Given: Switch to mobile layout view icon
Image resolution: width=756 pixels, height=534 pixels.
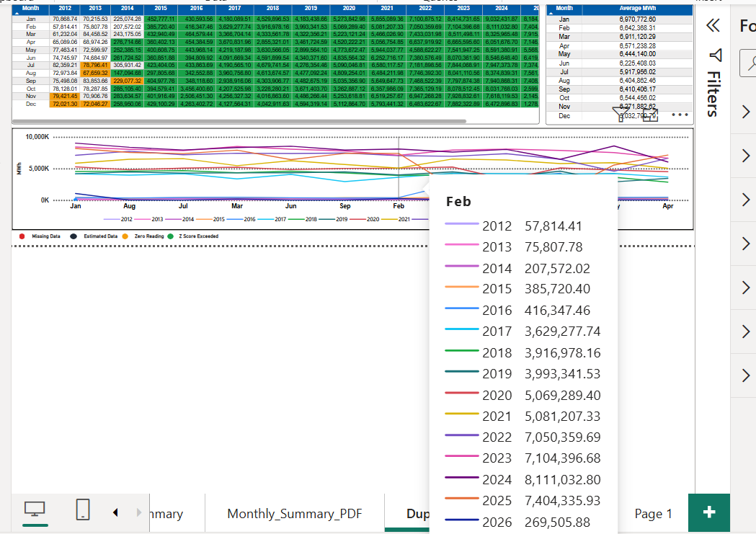Looking at the screenshot, I should 83,509.
